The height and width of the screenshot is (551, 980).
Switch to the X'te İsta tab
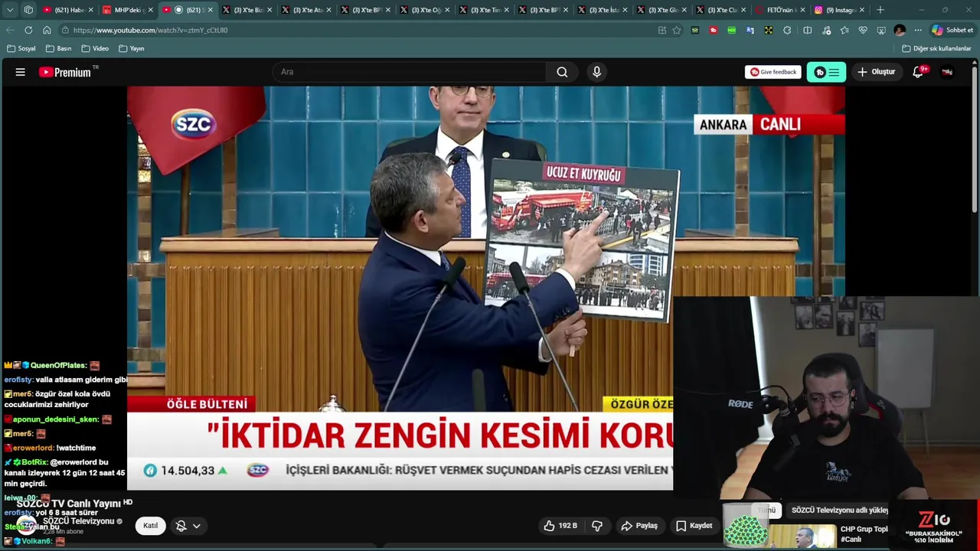click(x=603, y=10)
